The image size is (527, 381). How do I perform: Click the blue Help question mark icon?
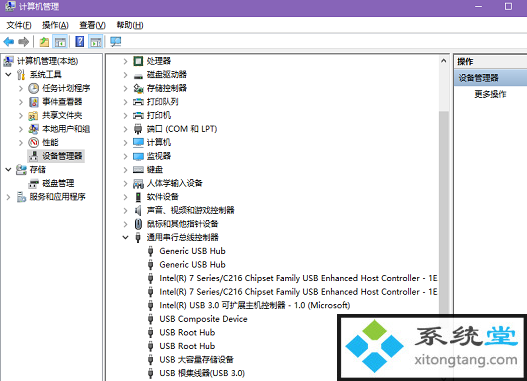point(80,42)
